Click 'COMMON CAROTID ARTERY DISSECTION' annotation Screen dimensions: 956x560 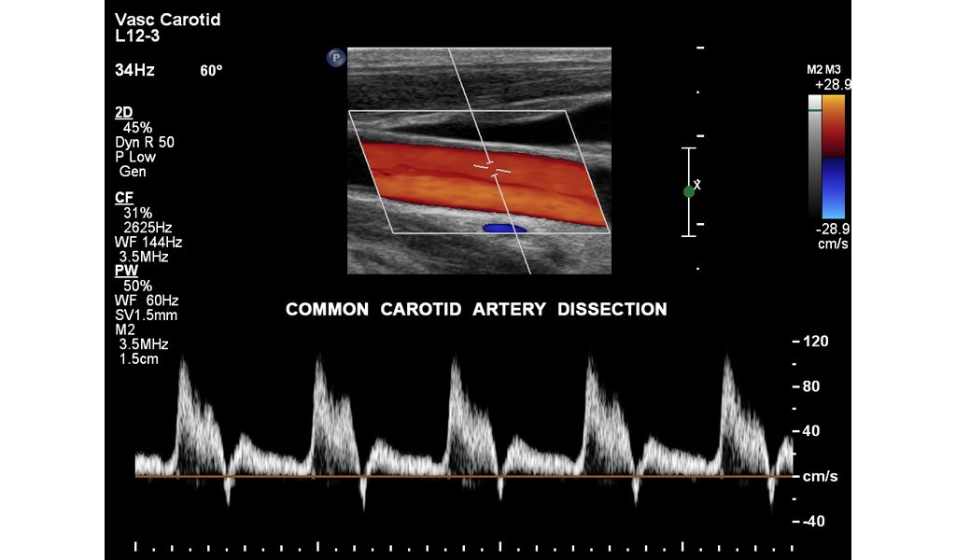click(476, 310)
